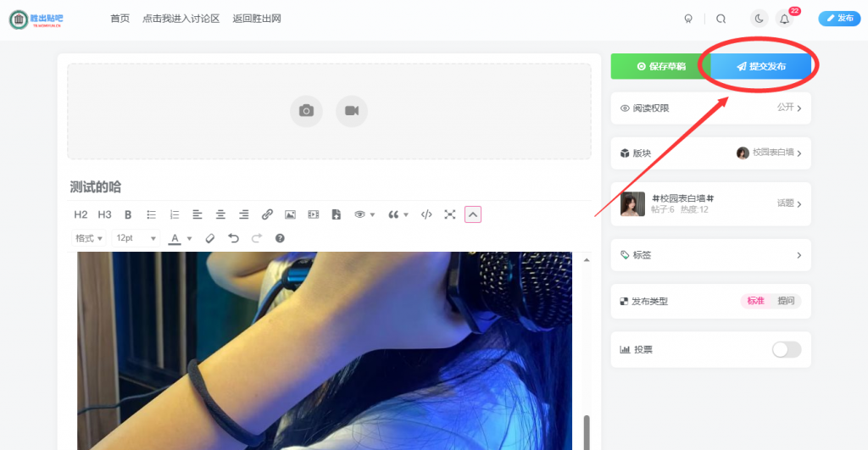The width and height of the screenshot is (868, 450).
Task: Click the title field 测试的哈
Action: coord(330,187)
